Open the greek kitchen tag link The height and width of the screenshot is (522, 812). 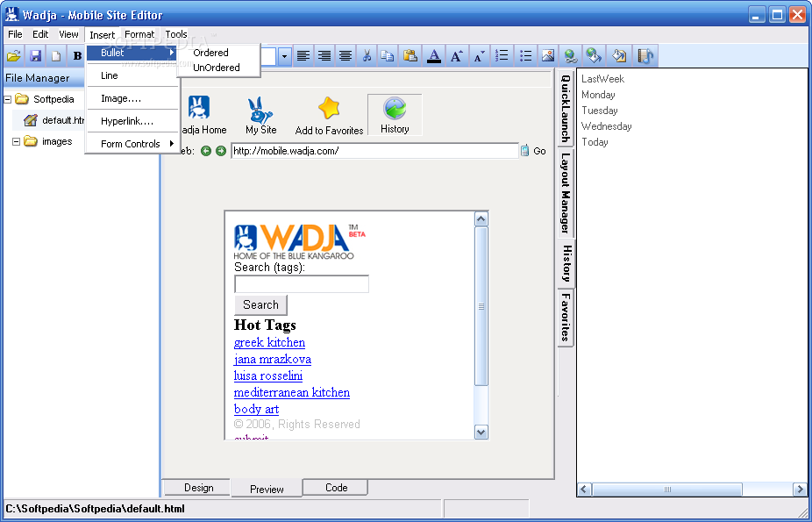pos(269,342)
